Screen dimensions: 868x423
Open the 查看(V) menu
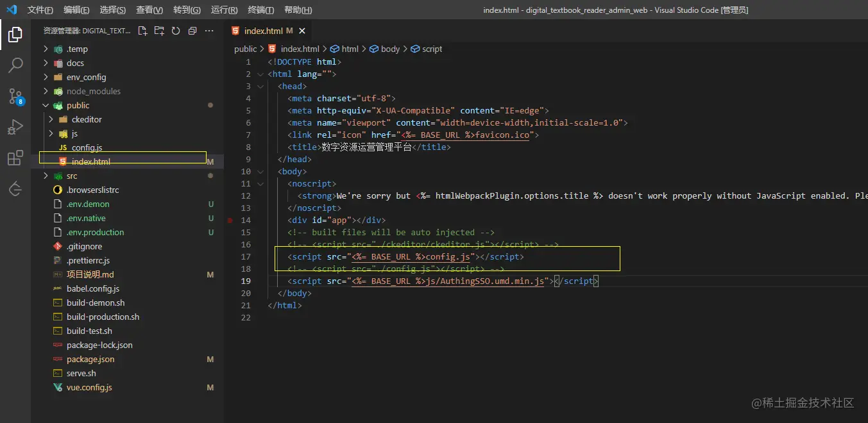tap(149, 10)
